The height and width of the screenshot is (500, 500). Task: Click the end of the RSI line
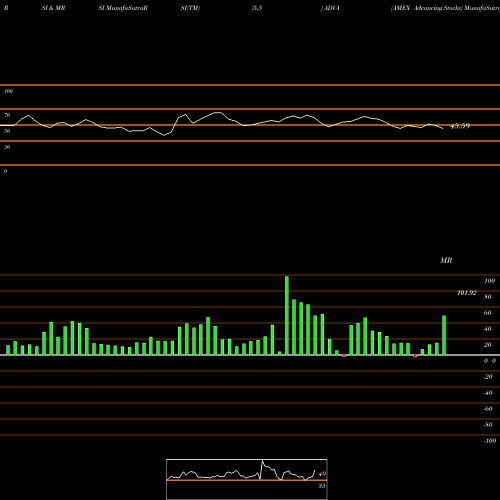coord(443,128)
